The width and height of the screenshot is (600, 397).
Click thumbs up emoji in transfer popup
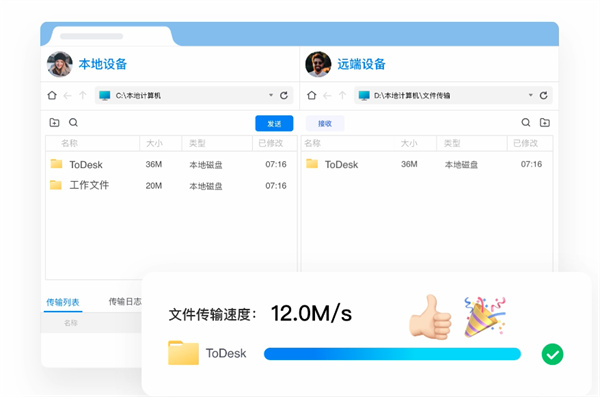430,317
